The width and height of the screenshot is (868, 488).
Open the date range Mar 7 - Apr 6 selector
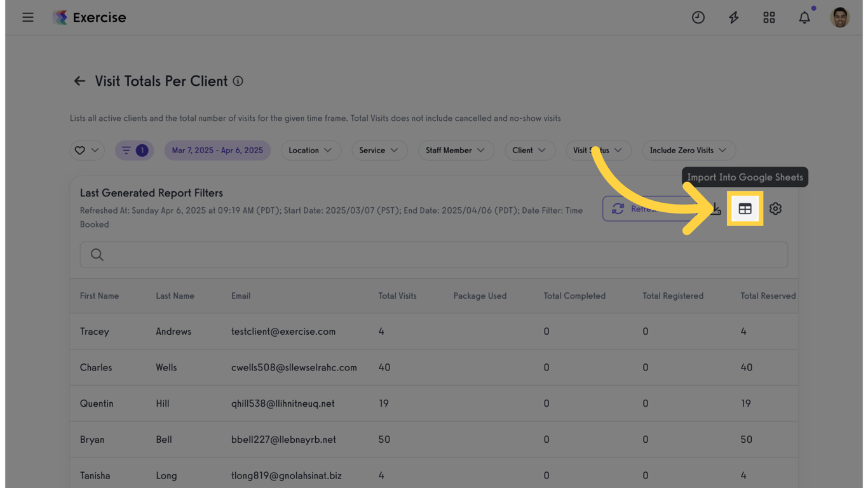click(217, 150)
